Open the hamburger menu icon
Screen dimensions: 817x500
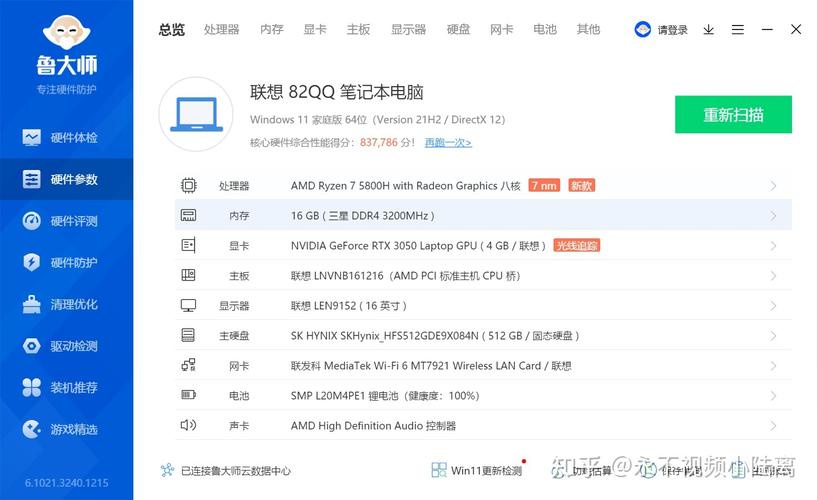pos(738,30)
